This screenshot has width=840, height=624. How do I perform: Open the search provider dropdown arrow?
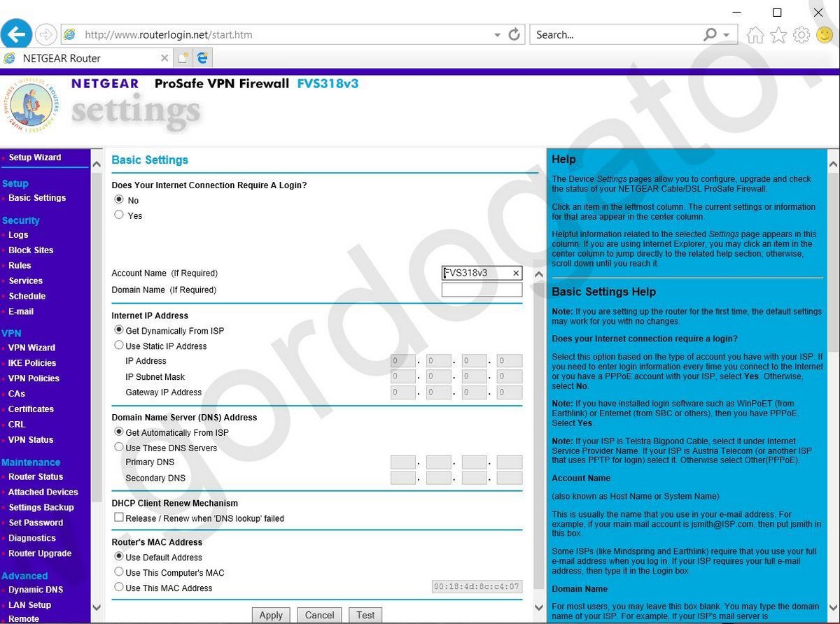click(726, 35)
